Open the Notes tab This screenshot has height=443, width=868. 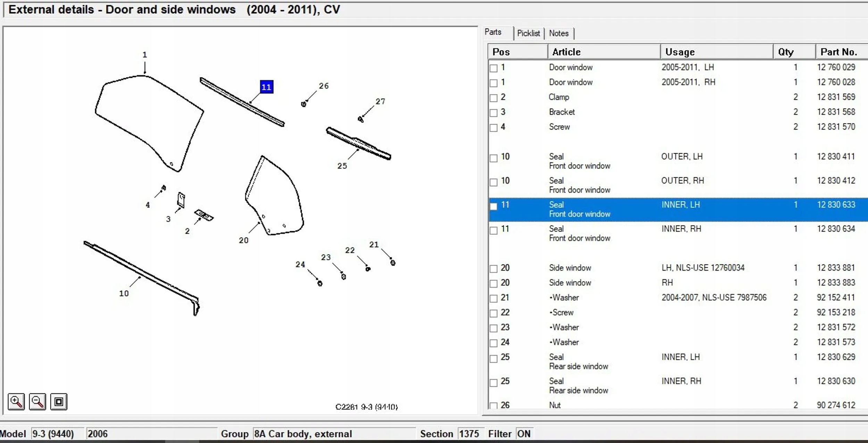point(559,33)
